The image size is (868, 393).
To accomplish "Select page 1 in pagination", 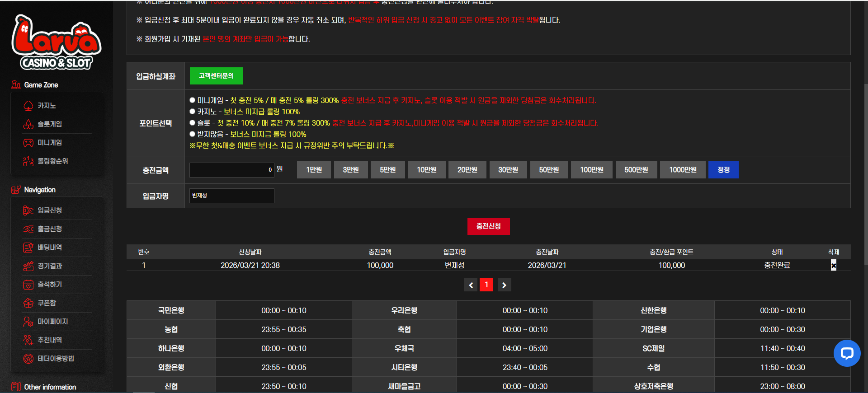I will [486, 285].
